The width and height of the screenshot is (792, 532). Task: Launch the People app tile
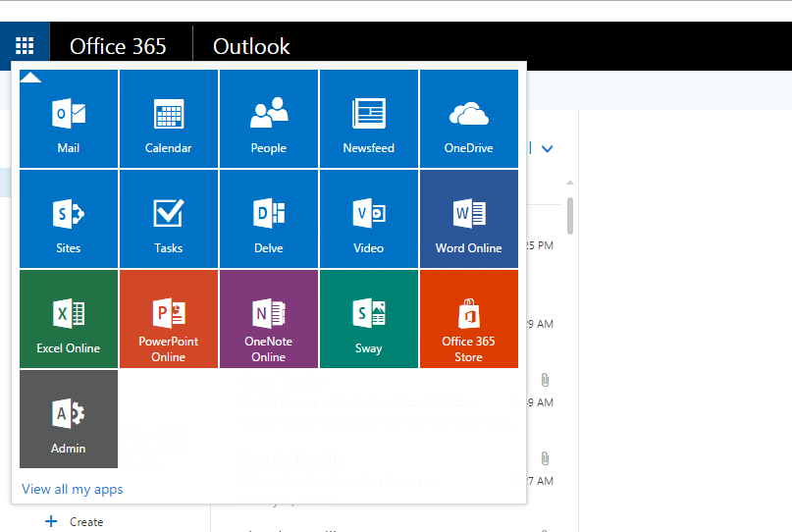pos(268,120)
